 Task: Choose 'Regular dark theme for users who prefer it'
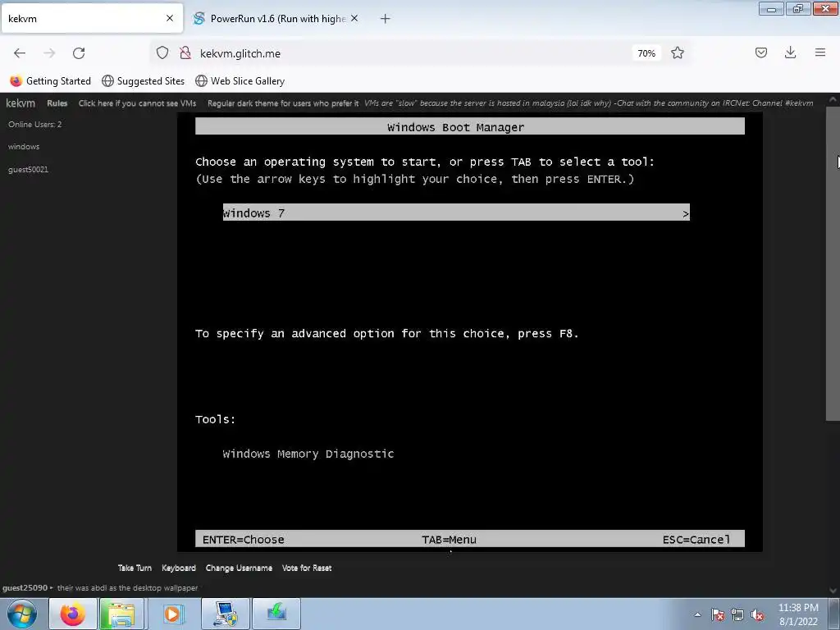(283, 103)
